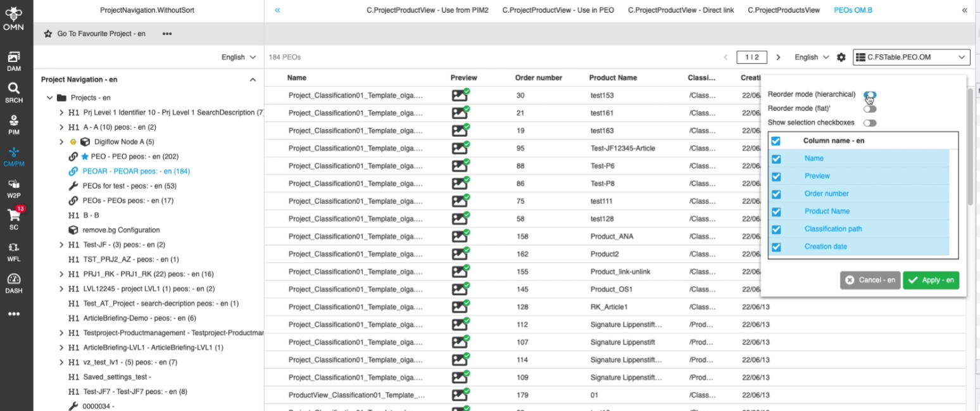Screen dimensions: 980x411
Task: Click the Cancel - en button
Action: pyautogui.click(x=870, y=280)
